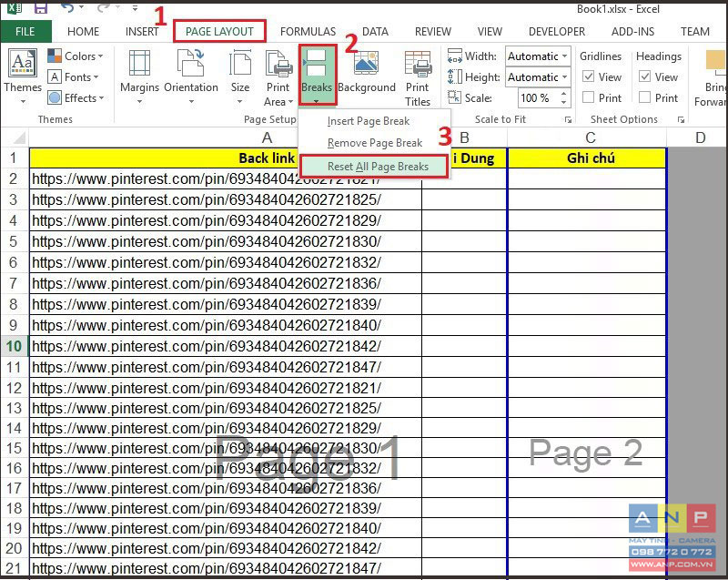The height and width of the screenshot is (580, 728).
Task: Switch to the REVIEW tab
Action: click(433, 32)
